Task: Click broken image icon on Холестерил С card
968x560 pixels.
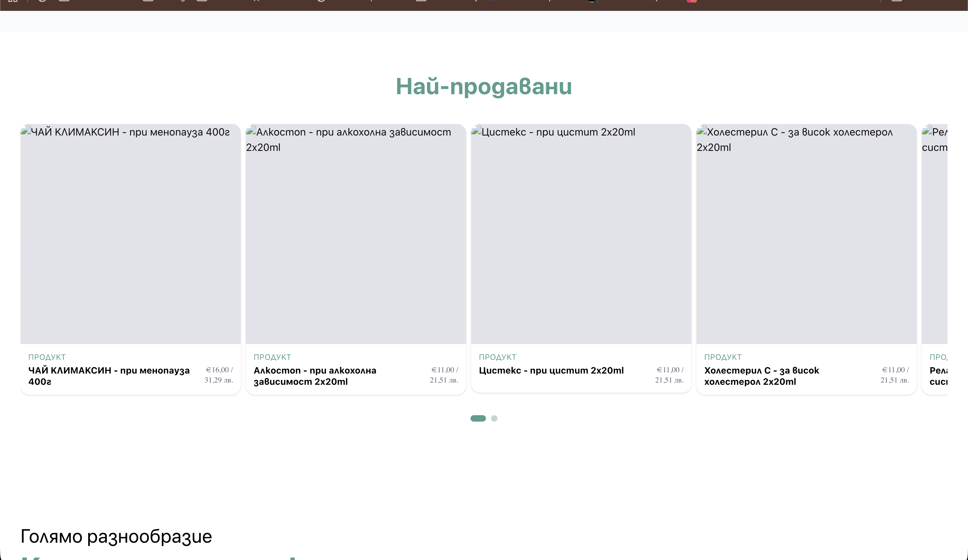Action: click(702, 130)
